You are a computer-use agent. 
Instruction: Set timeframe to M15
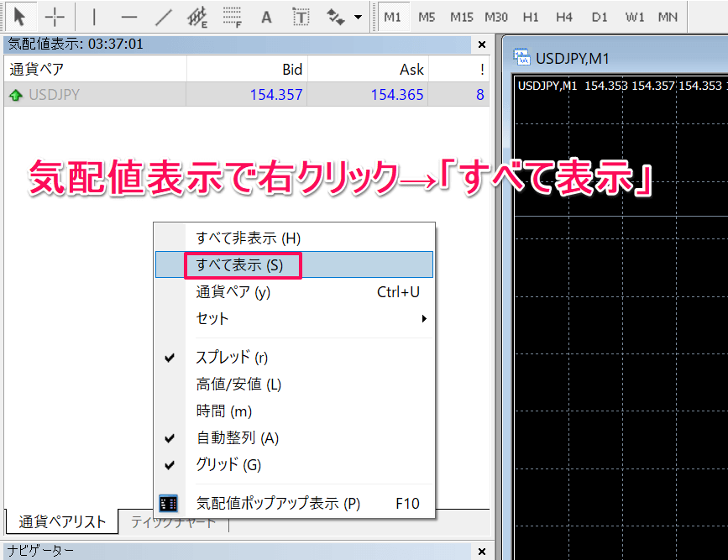pyautogui.click(x=461, y=16)
